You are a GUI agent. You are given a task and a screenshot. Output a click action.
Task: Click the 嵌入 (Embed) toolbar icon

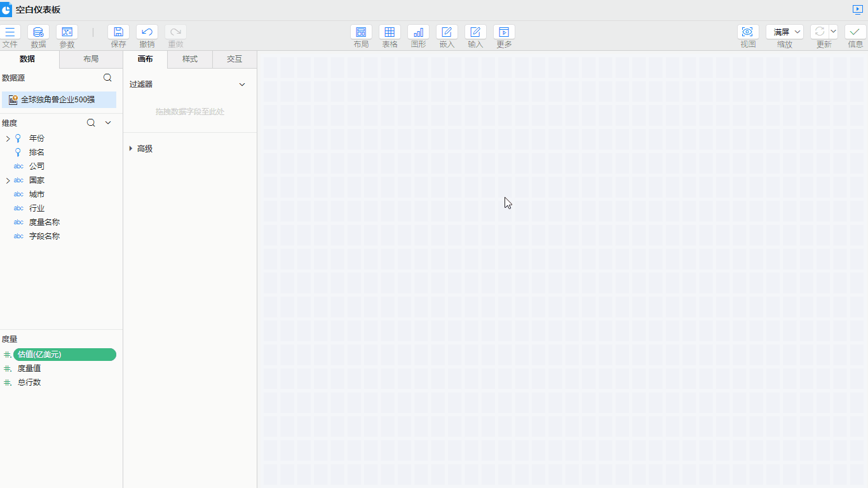coord(447,32)
